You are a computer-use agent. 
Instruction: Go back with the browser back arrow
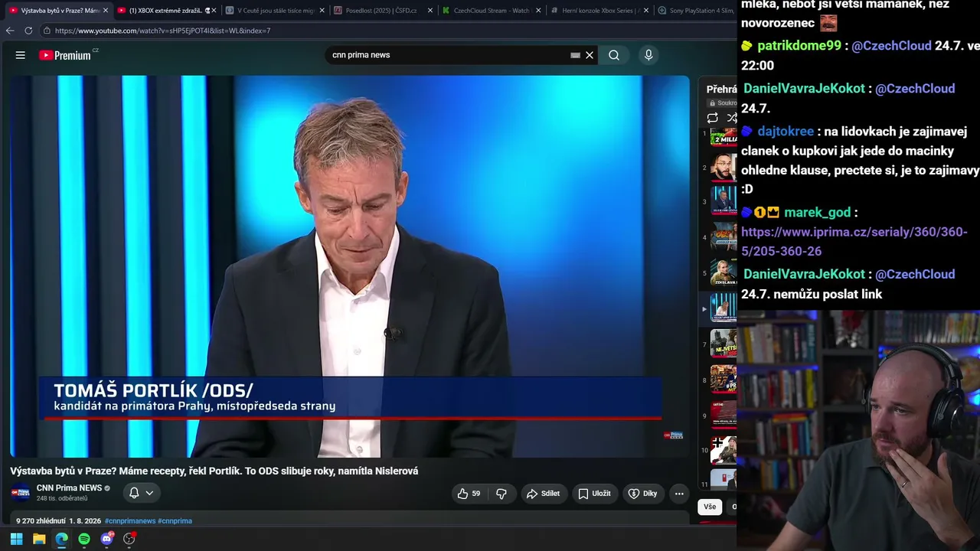coord(10,31)
